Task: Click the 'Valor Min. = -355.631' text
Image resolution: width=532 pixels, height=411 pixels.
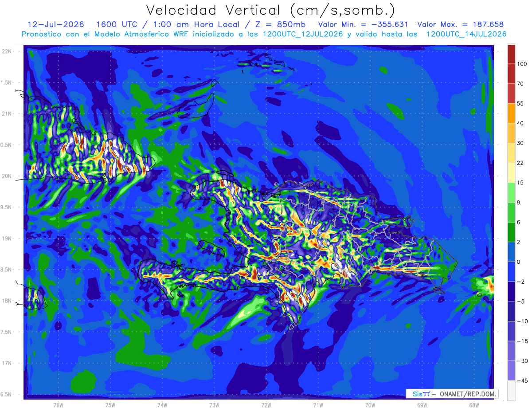Action: (x=364, y=24)
